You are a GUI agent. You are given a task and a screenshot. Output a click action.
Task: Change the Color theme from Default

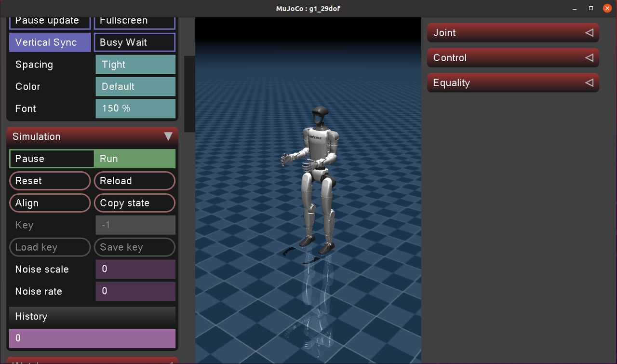[x=135, y=87]
